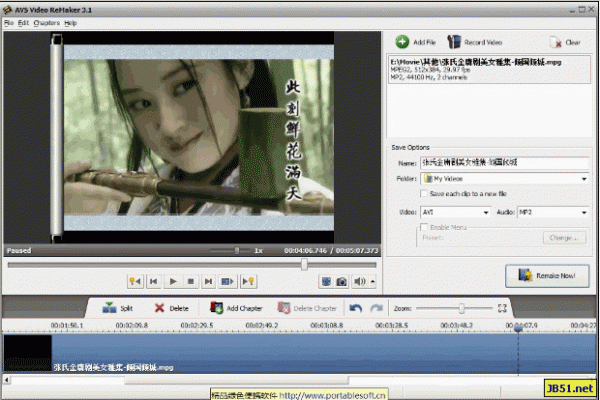Stop video playback
The height and width of the screenshot is (400, 600).
pos(191,281)
